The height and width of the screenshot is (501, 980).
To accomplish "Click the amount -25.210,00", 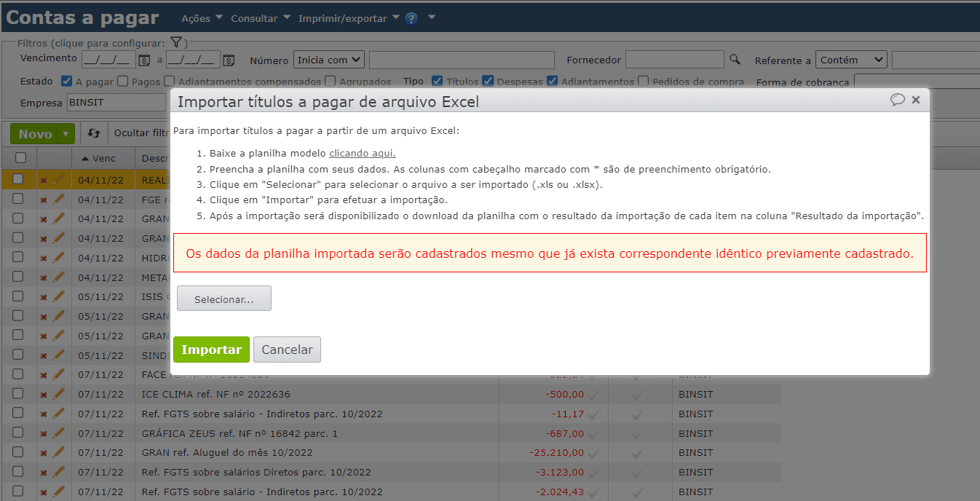I will [x=557, y=453].
